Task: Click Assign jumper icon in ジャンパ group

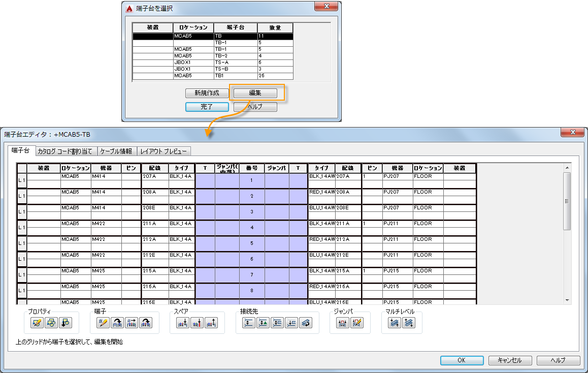Action: tap(342, 323)
